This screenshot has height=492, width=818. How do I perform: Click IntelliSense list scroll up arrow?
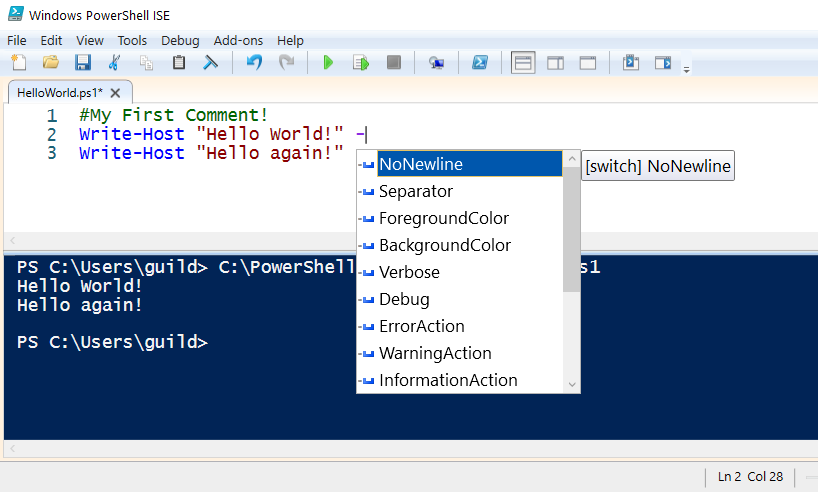coord(572,159)
